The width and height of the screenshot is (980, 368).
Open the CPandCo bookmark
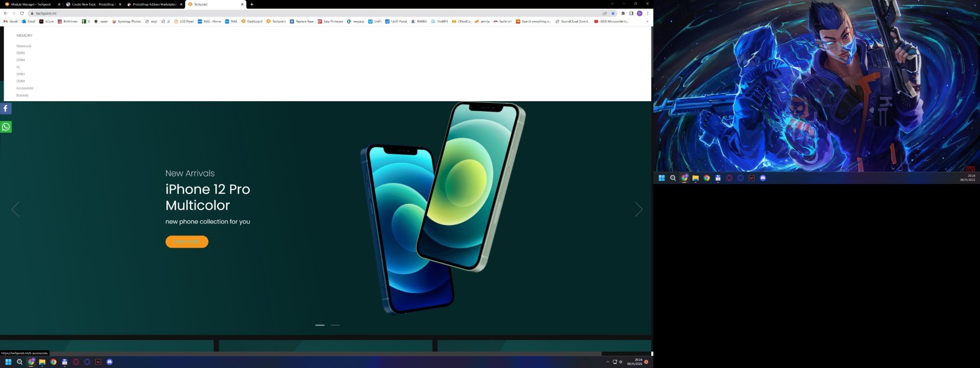(x=461, y=21)
